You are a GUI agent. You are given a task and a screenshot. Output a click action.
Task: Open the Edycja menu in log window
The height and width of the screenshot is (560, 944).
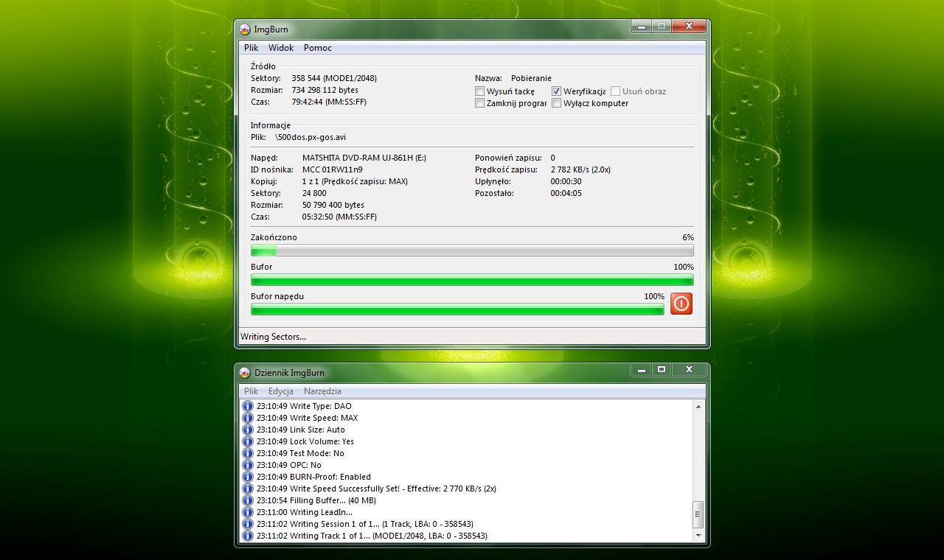pyautogui.click(x=281, y=391)
